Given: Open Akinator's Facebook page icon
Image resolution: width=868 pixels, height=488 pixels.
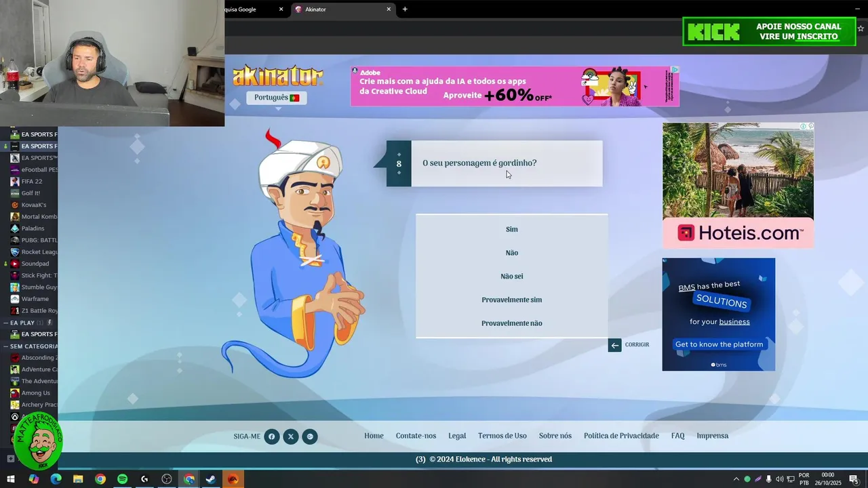Looking at the screenshot, I should click(271, 436).
